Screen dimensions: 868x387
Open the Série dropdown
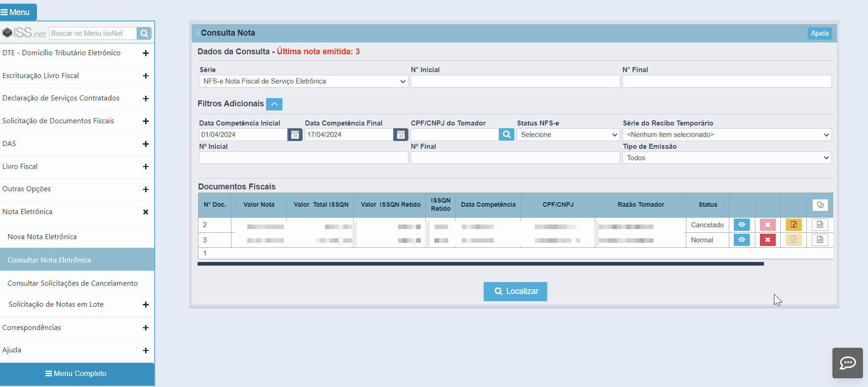pos(303,81)
